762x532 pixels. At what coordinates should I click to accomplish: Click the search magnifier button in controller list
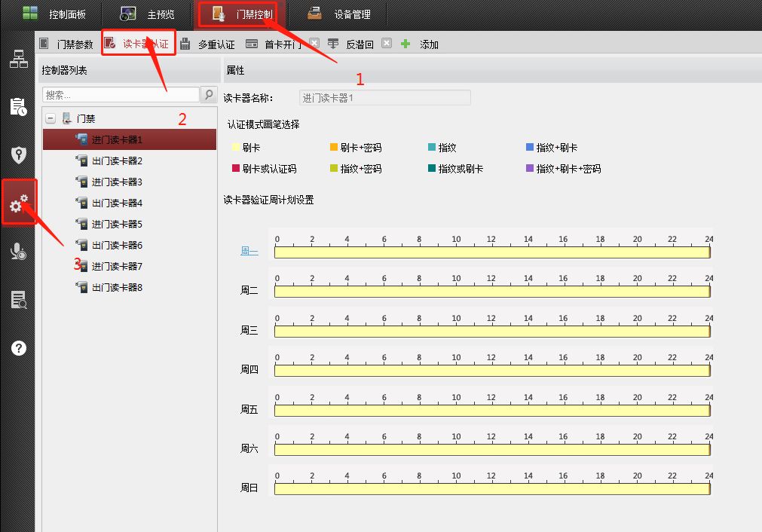pos(210,94)
